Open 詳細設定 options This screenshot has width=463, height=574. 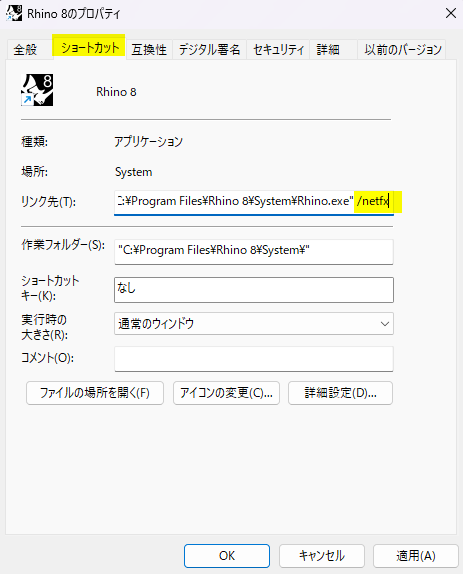(340, 393)
